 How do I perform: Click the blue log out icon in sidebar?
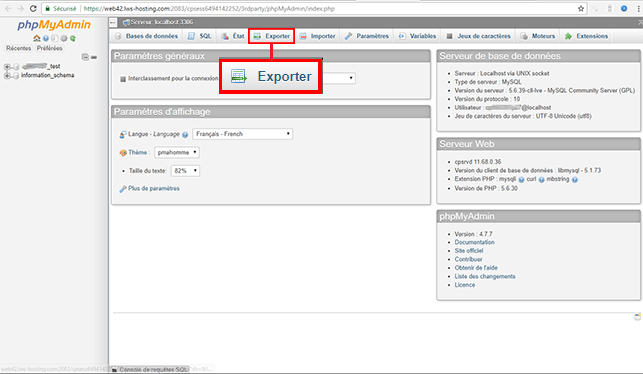(46, 38)
